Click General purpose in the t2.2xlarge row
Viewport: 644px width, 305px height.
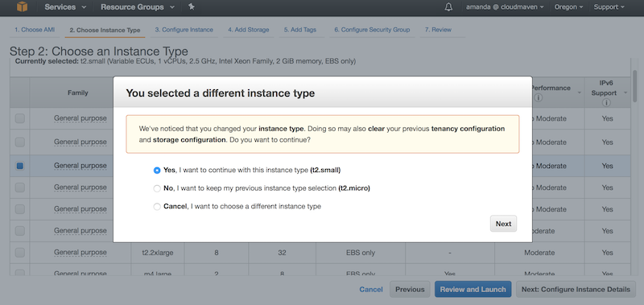[x=80, y=253]
